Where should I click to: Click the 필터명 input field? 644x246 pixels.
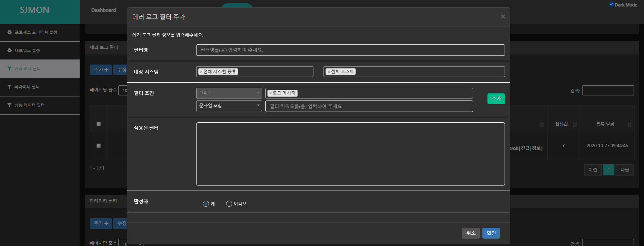point(350,50)
